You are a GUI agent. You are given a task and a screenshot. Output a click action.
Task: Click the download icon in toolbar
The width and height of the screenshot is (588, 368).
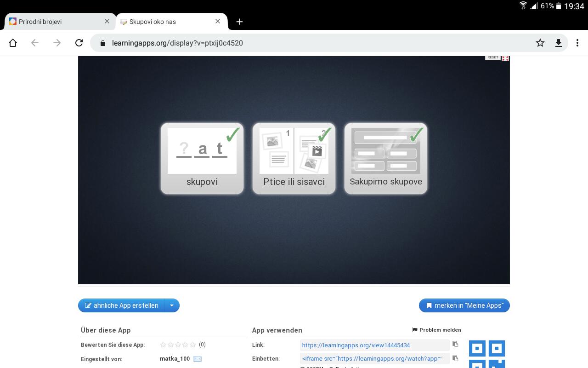pos(559,43)
